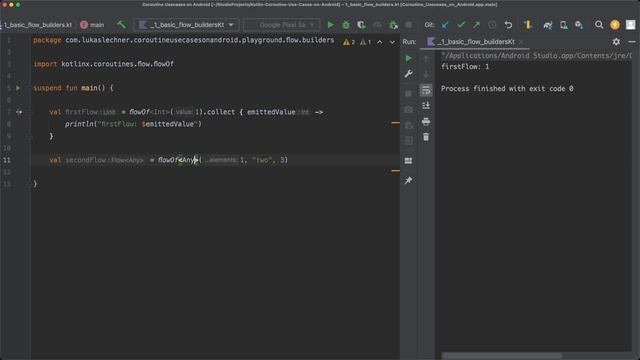Hide the Run tool window
The image size is (640, 360).
point(632,42)
